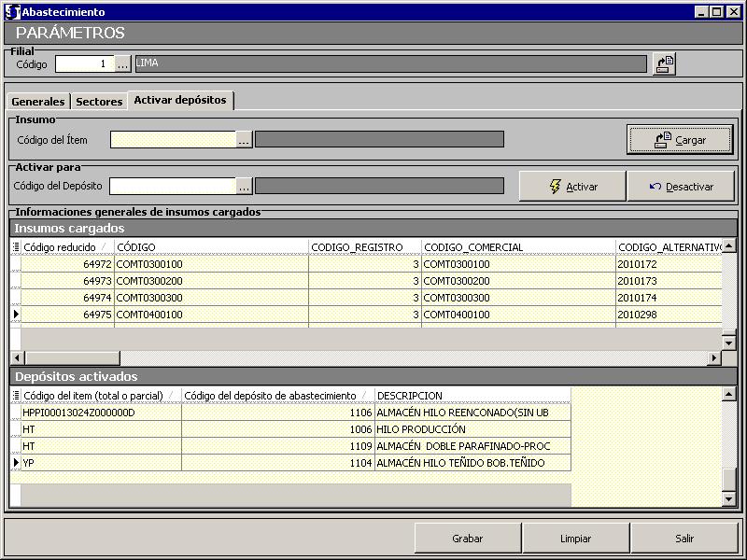Screen dimensions: 747x560
Task: Click the Grabar button
Action: click(x=467, y=539)
